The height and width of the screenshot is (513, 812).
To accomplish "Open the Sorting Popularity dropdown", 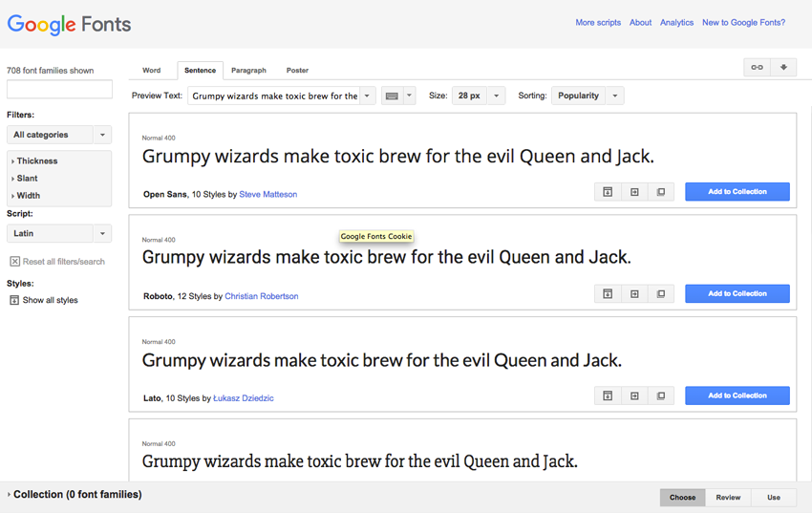I will (x=587, y=96).
